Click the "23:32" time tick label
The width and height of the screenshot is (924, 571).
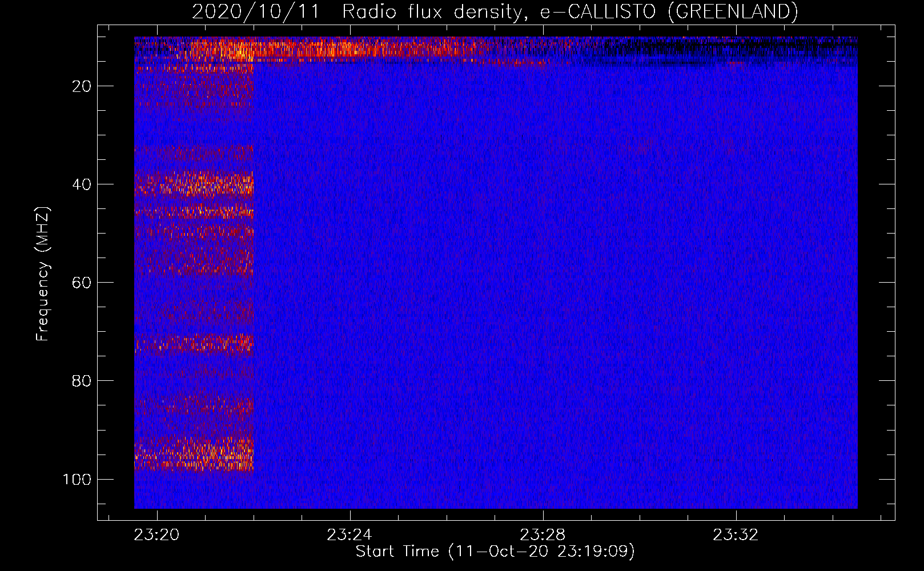736,535
